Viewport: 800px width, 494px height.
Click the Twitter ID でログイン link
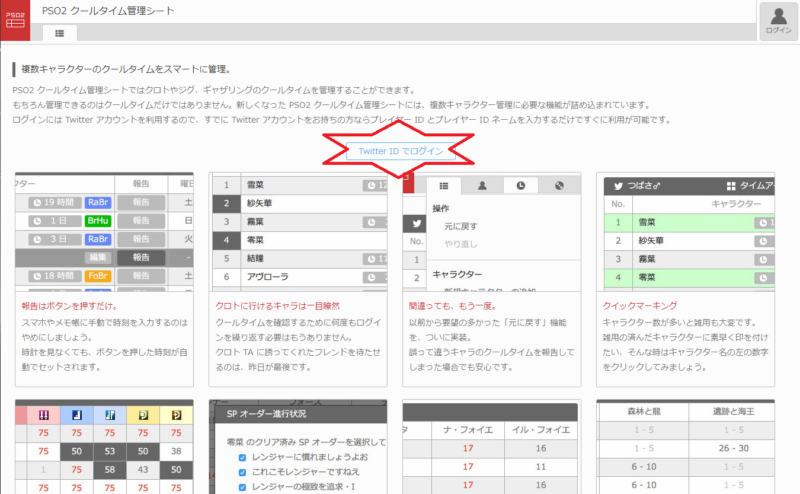[x=400, y=150]
